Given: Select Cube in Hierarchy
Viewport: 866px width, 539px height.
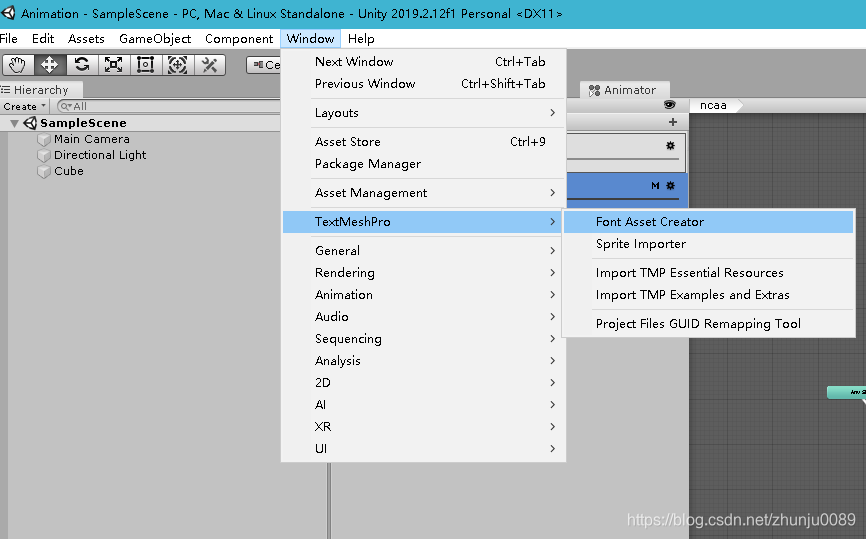Looking at the screenshot, I should [68, 171].
